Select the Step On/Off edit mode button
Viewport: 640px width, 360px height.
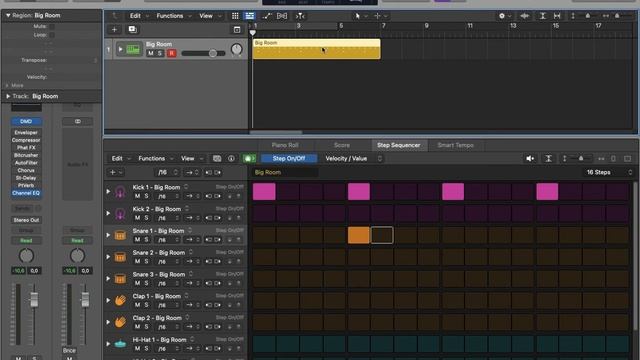coord(289,158)
